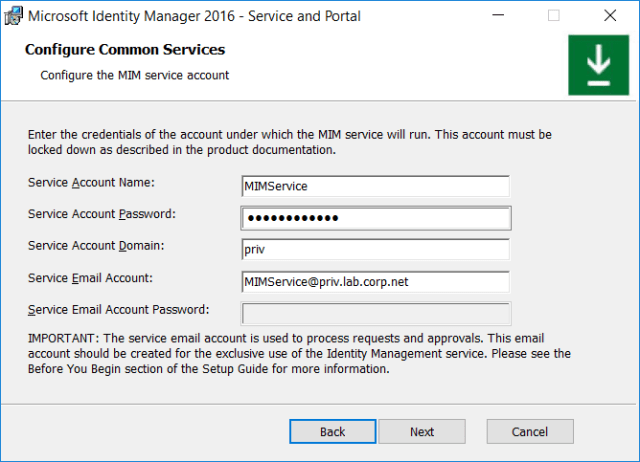This screenshot has width=640, height=462.
Task: Click into the Service Account Password field
Action: (375, 218)
